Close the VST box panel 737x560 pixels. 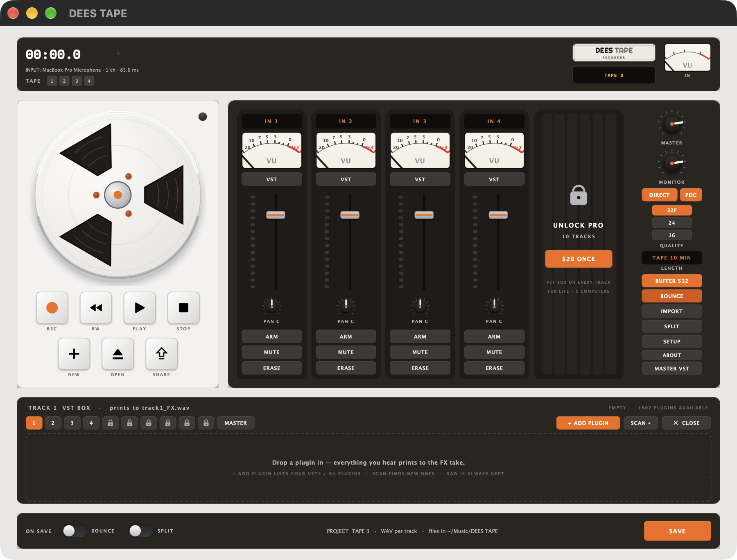(687, 423)
